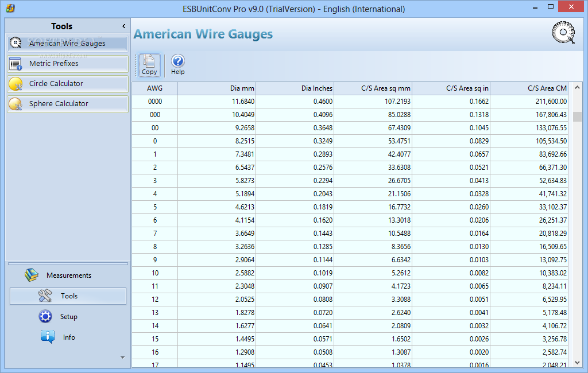Select the AWG 10 row cell

click(154, 273)
